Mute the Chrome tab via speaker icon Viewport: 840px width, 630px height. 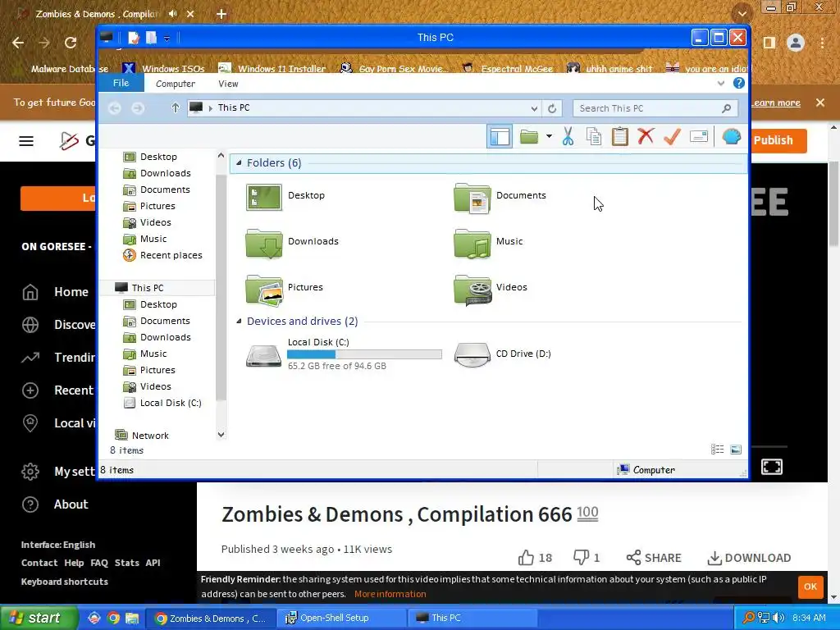pyautogui.click(x=172, y=14)
